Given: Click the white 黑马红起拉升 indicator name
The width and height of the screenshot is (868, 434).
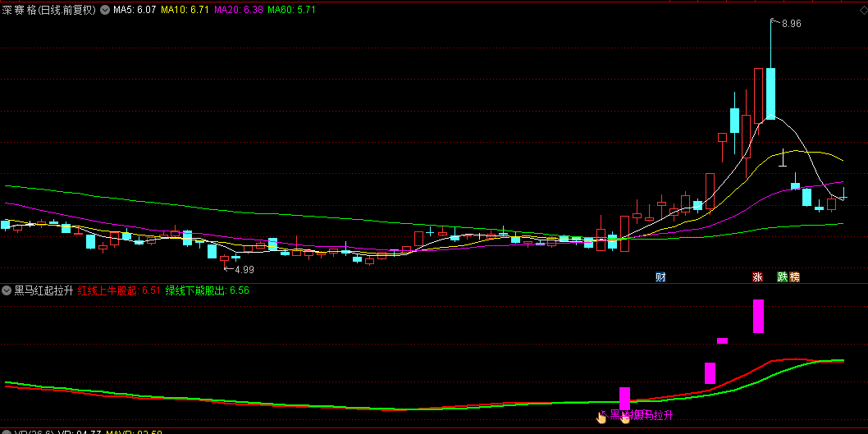Looking at the screenshot, I should [43, 290].
